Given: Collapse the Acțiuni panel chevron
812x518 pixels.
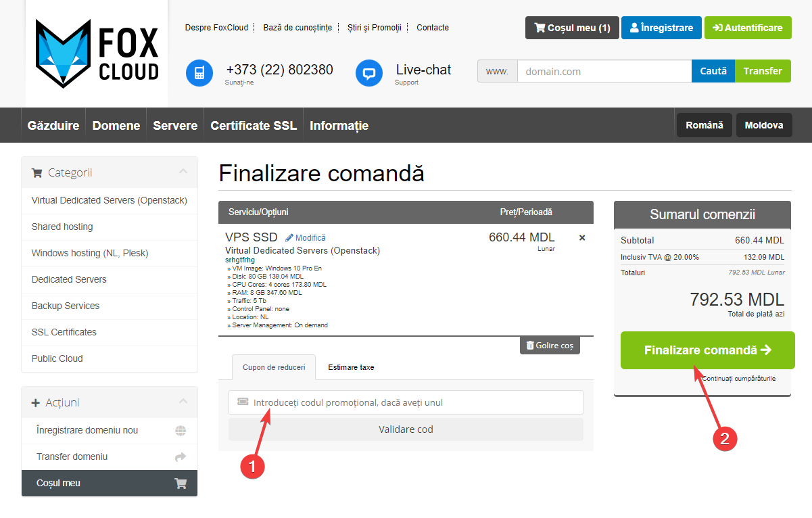Looking at the screenshot, I should point(183,402).
